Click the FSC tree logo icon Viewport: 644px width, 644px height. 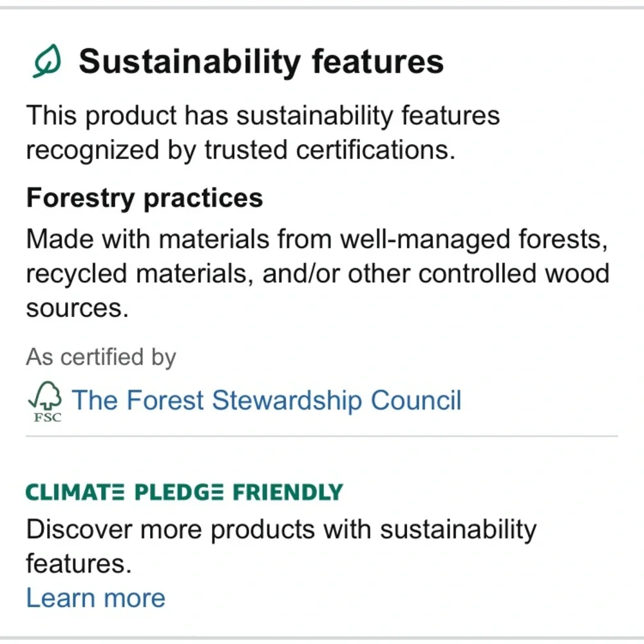coord(45,401)
